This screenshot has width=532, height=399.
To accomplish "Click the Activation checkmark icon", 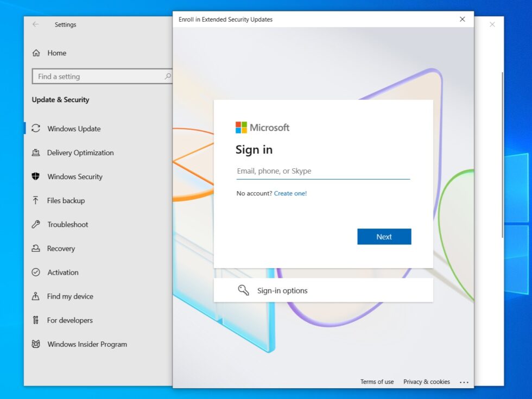I will tap(36, 272).
